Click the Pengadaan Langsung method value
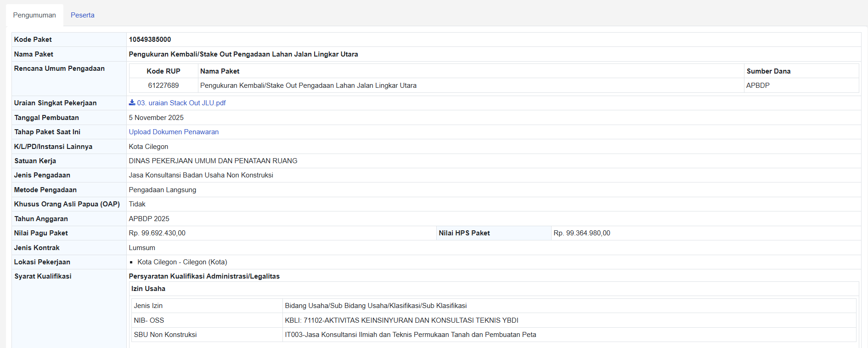This screenshot has height=348, width=868. click(162, 190)
